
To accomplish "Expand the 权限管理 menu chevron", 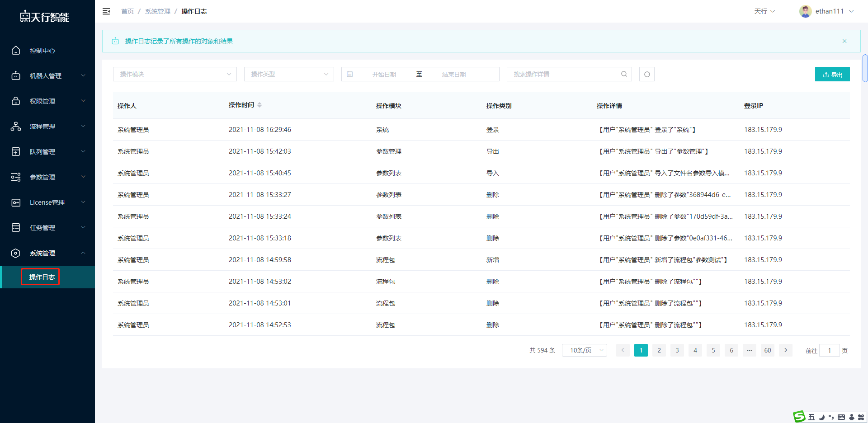I will pyautogui.click(x=83, y=101).
